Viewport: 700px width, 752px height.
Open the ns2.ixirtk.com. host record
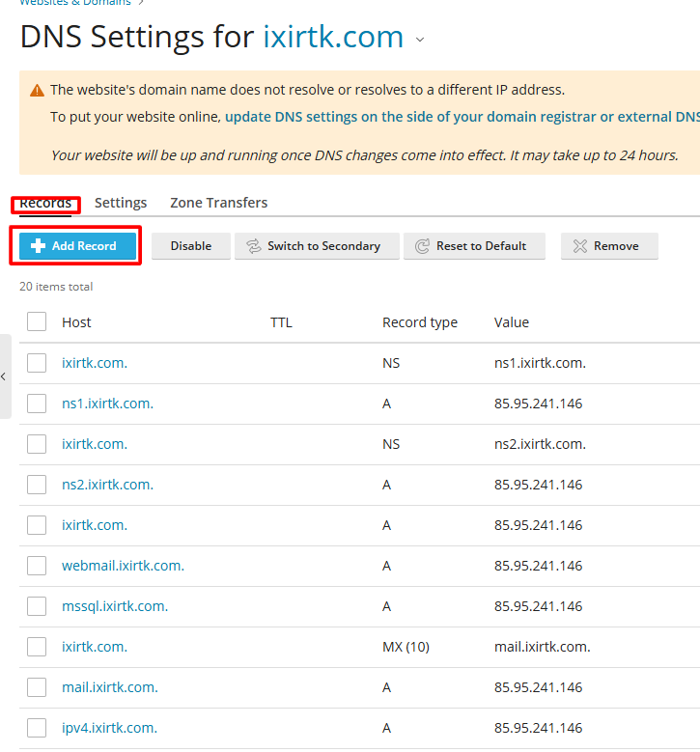tap(107, 485)
